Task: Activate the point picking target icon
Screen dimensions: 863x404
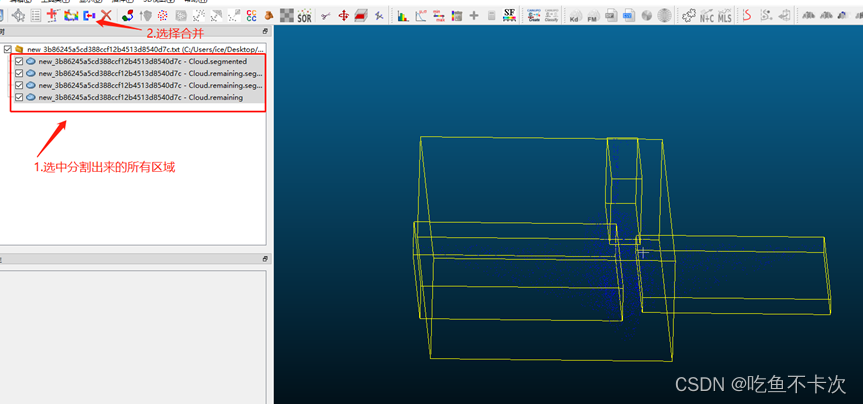Action: click(18, 16)
